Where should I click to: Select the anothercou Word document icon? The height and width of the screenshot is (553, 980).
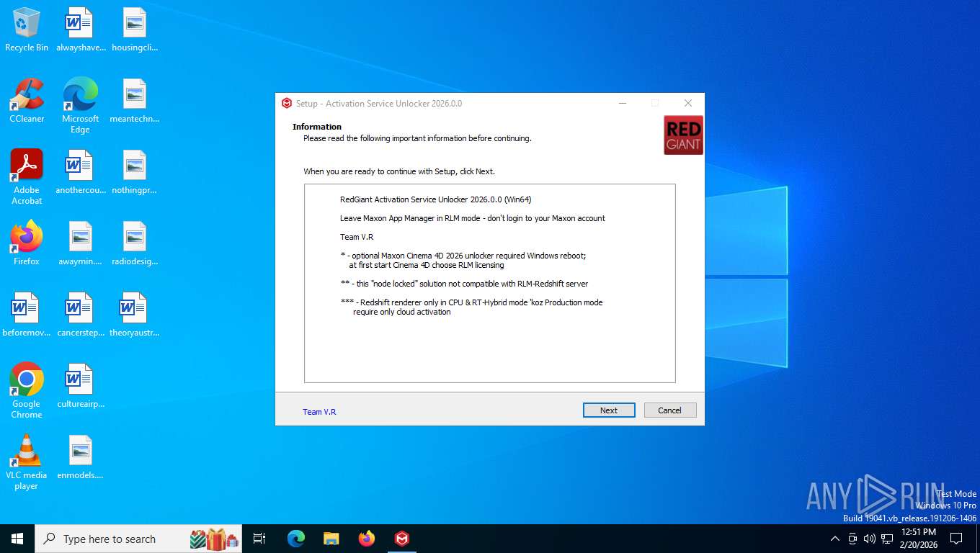[x=80, y=173]
